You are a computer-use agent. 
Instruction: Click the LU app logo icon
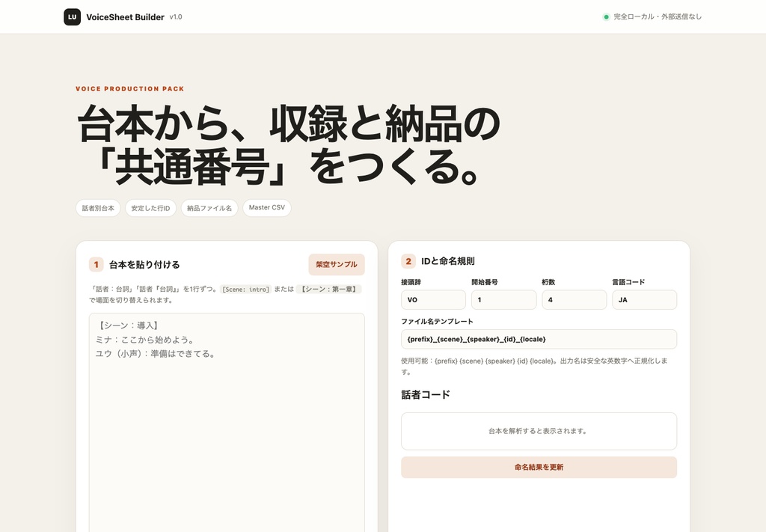[x=73, y=16]
